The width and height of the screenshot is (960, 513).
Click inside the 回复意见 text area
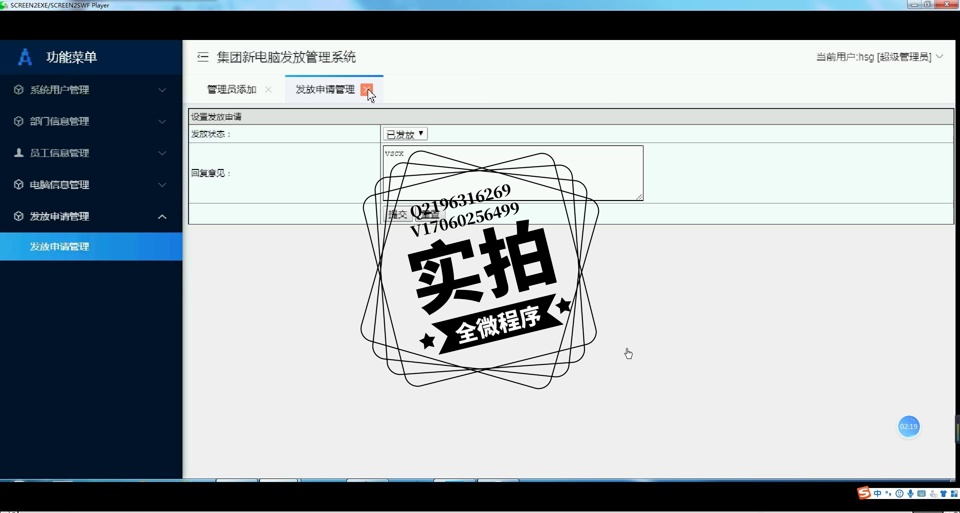(x=512, y=173)
